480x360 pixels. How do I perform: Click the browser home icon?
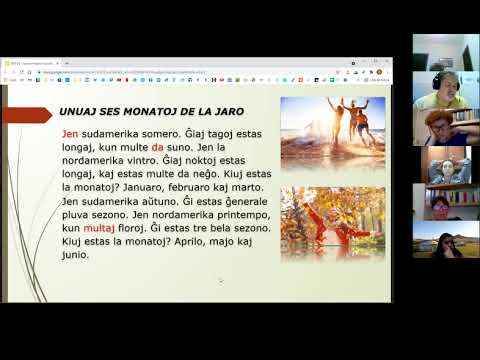click(x=29, y=72)
